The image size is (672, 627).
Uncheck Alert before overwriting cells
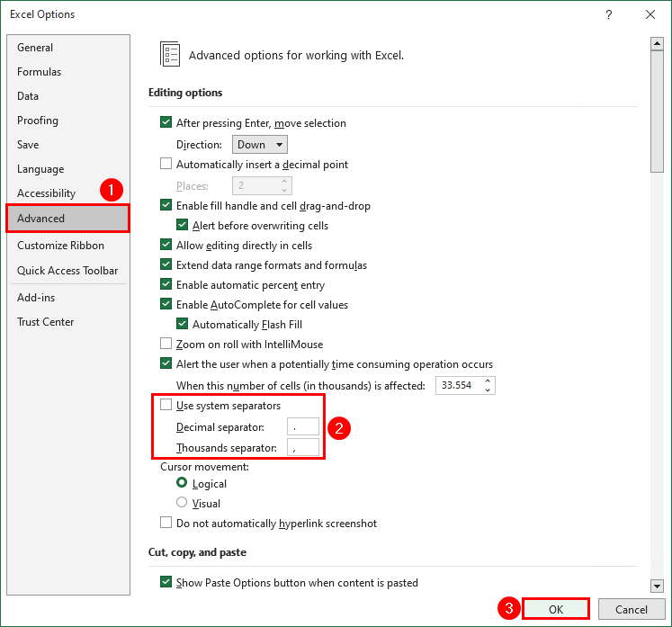[x=182, y=225]
